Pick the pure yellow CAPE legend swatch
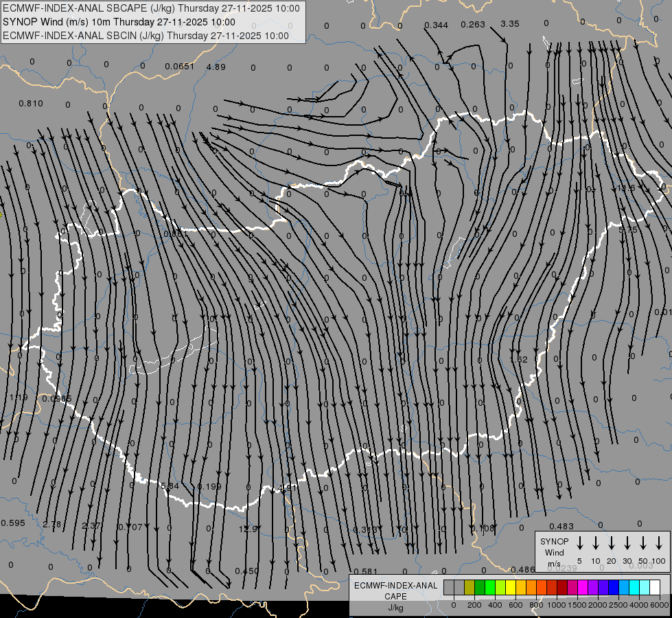Viewport: 672px width, 618px height. [511, 588]
